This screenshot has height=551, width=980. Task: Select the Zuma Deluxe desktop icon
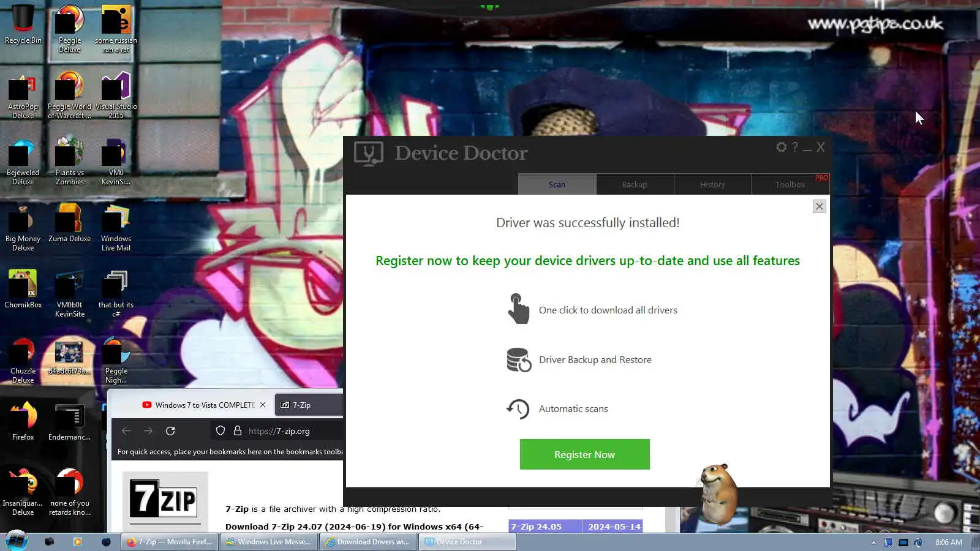[70, 223]
